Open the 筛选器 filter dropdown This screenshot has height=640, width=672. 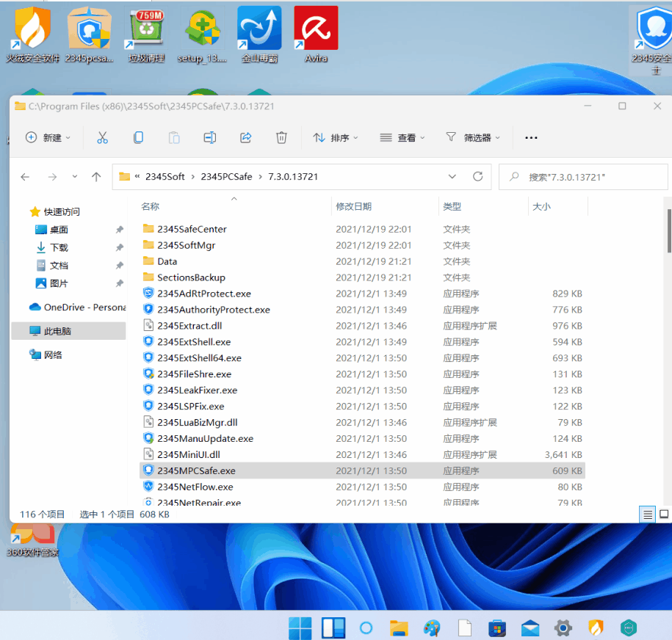pyautogui.click(x=473, y=137)
